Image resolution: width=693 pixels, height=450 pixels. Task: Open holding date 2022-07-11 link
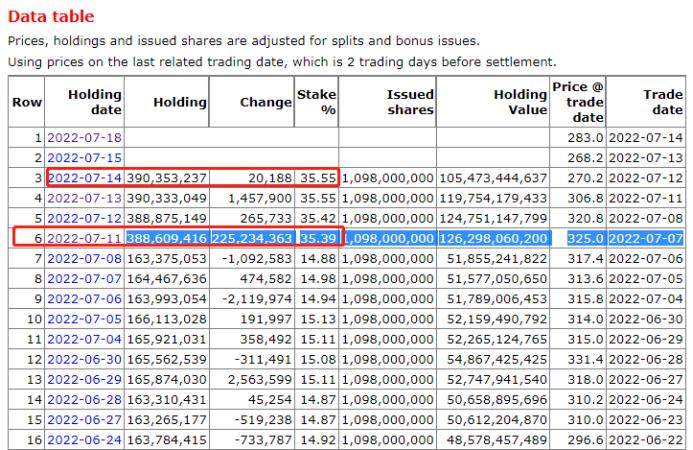pyautogui.click(x=84, y=238)
